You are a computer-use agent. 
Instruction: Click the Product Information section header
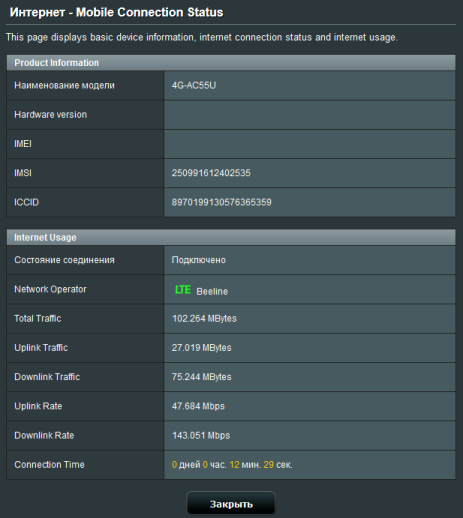[x=231, y=63]
